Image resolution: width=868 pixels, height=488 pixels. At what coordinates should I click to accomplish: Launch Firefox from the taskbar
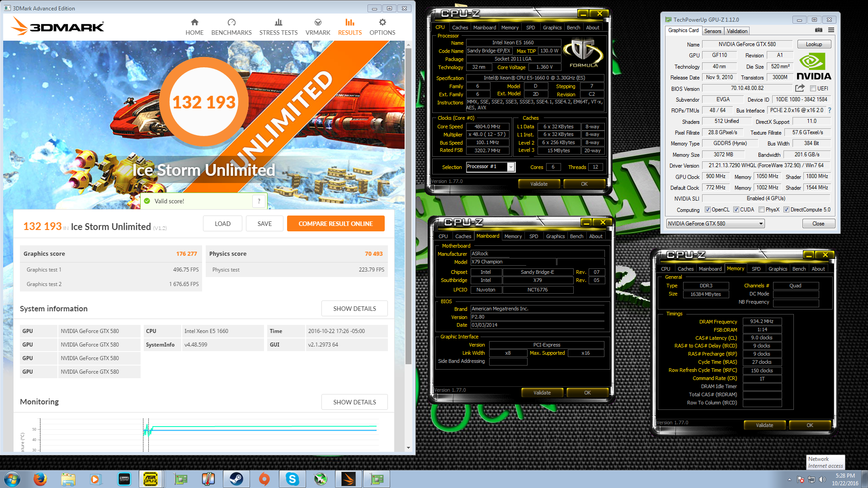(x=40, y=479)
